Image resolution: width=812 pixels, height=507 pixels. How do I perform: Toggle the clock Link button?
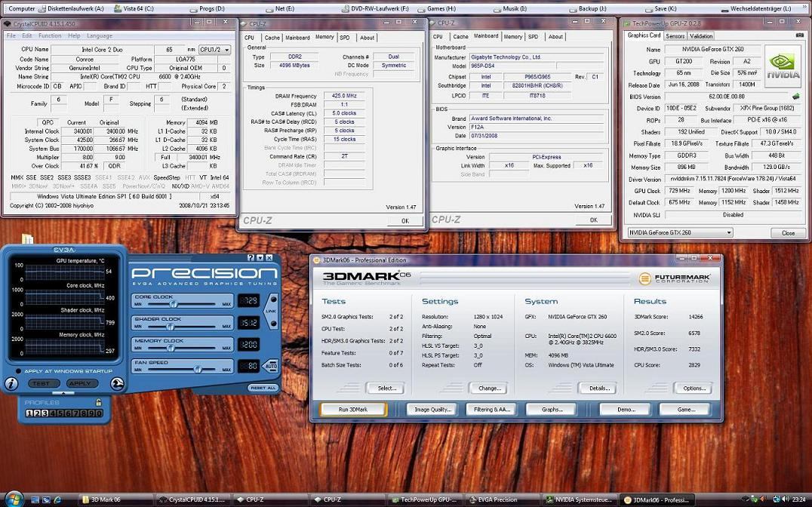tap(271, 312)
